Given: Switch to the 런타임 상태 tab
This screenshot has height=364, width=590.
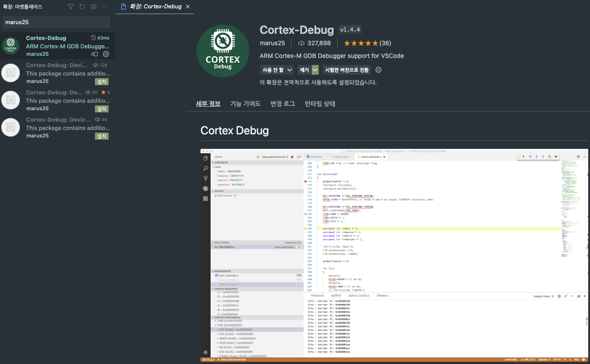Looking at the screenshot, I should point(320,104).
